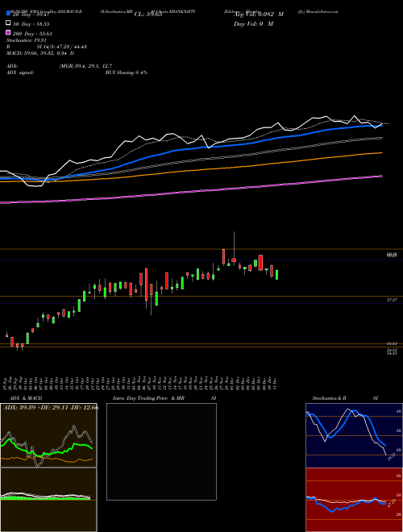Image resolution: width=403 pixels, height=532 pixels.
Task: Click the ADX (MGR) values line
Action: 60,66
